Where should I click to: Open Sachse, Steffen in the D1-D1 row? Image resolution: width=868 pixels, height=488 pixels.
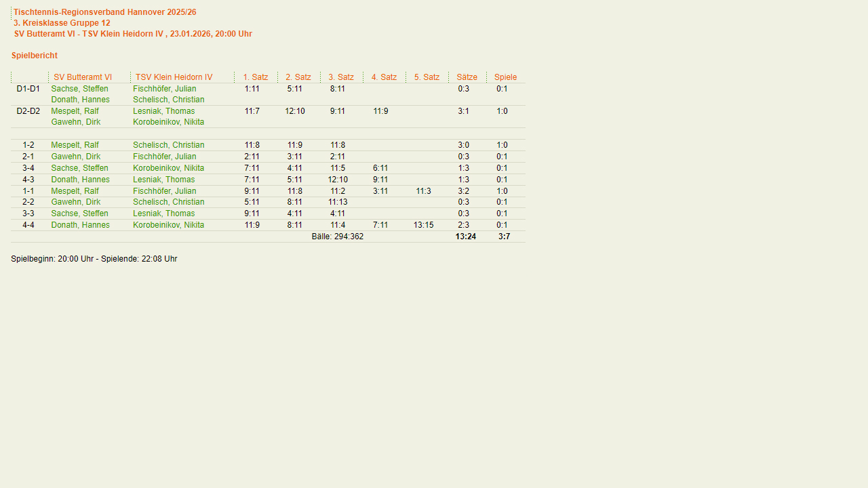(79, 89)
